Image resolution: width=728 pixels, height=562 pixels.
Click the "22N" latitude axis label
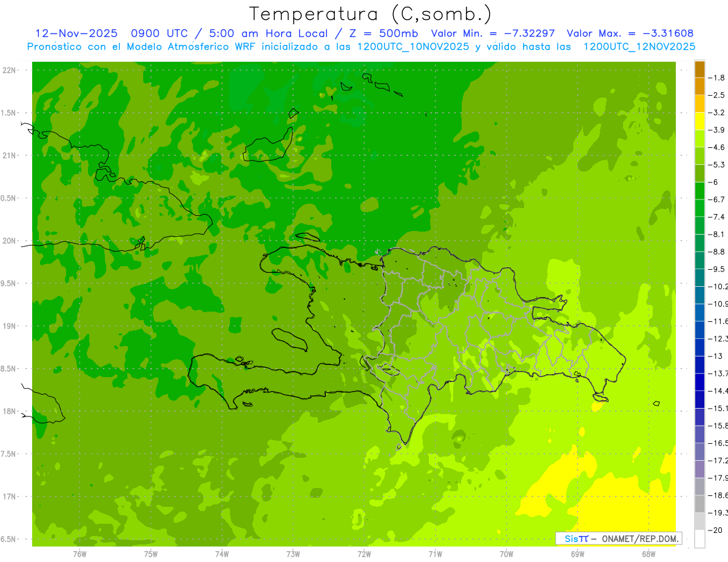(x=9, y=70)
